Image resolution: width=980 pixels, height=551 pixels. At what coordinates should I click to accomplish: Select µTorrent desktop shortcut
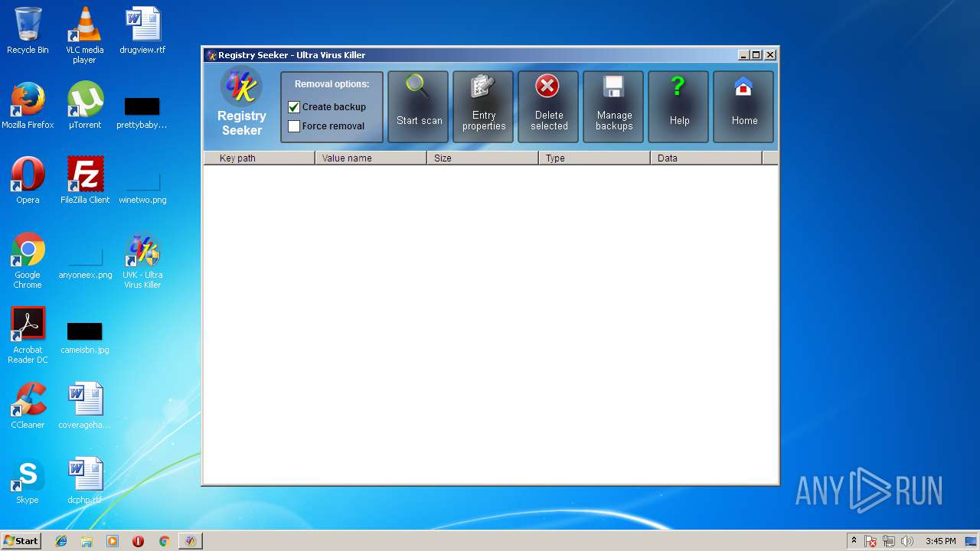pos(85,106)
